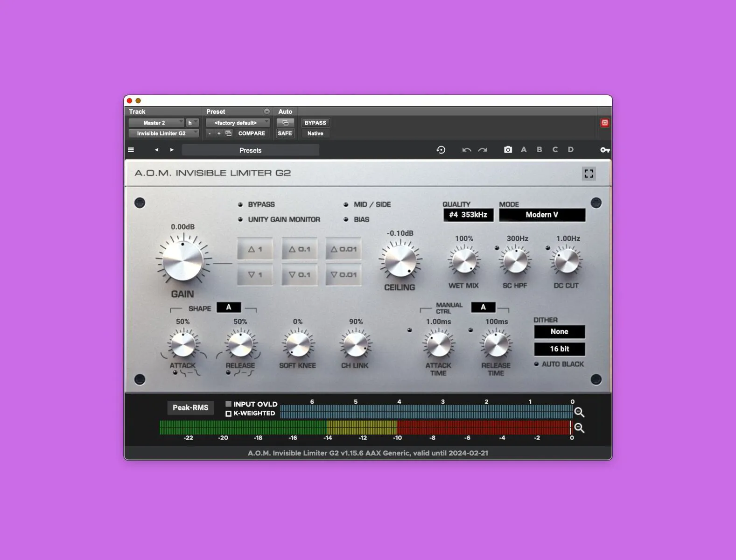736x560 pixels.
Task: Increase gain by 0.1 button
Action: tap(300, 249)
